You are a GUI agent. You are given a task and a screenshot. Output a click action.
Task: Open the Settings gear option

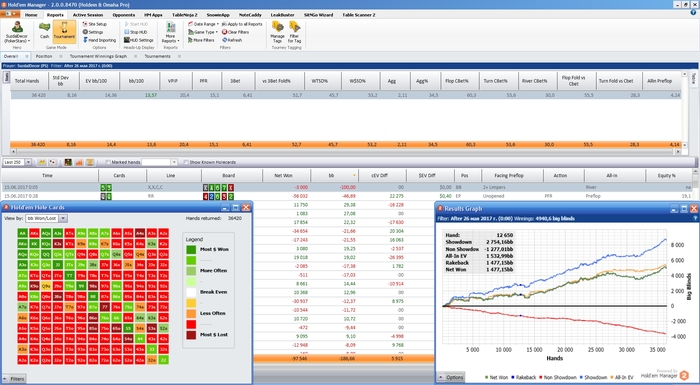tap(93, 32)
